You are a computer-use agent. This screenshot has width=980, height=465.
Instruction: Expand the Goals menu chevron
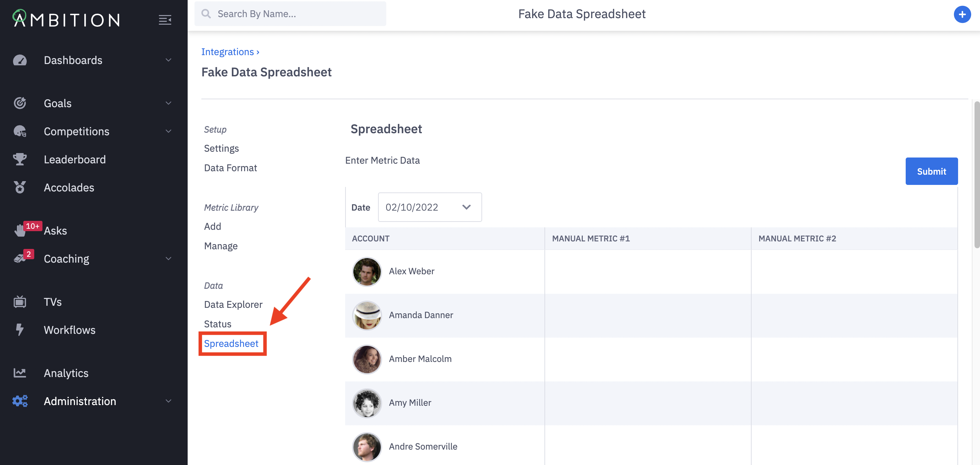(x=168, y=103)
